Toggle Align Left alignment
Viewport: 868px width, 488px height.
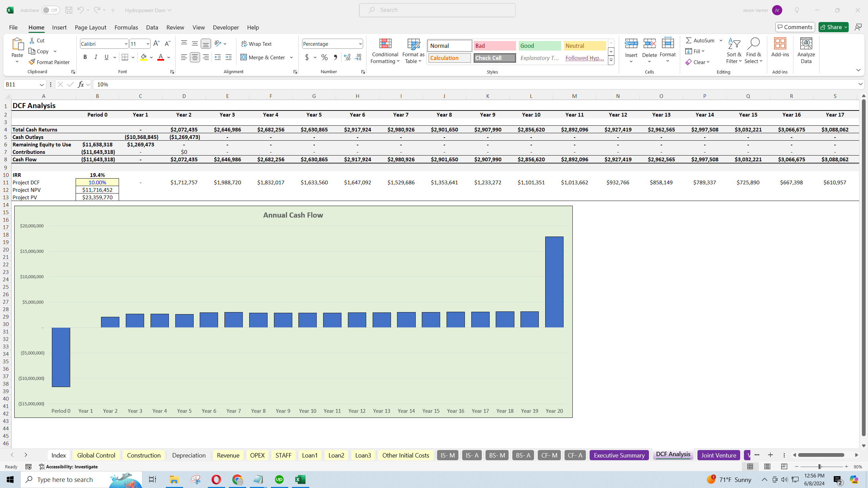(x=184, y=57)
